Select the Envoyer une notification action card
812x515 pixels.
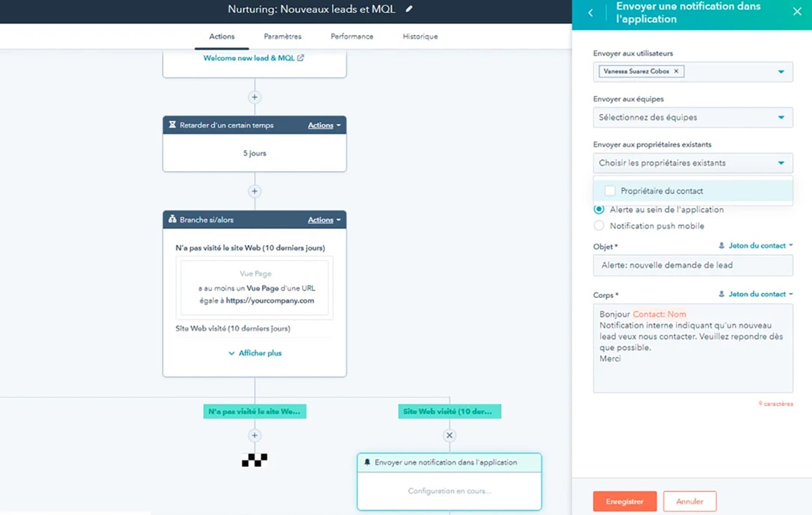pos(449,481)
